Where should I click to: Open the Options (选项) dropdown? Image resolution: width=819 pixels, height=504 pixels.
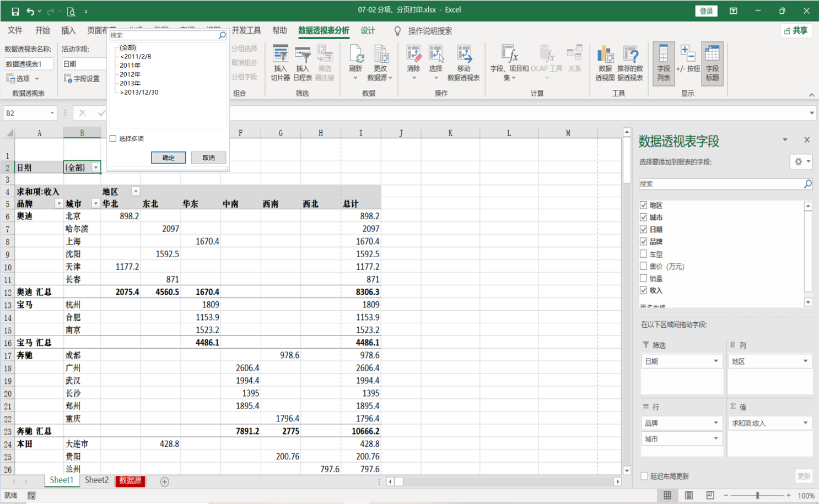pos(23,79)
